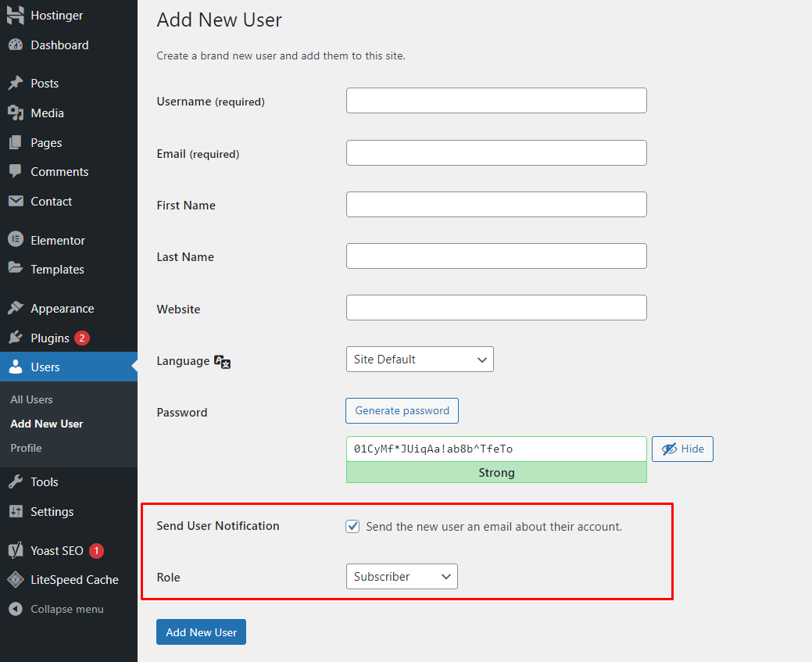This screenshot has height=662, width=812.
Task: Open the Role dropdown showing Subscriber
Action: click(x=402, y=577)
